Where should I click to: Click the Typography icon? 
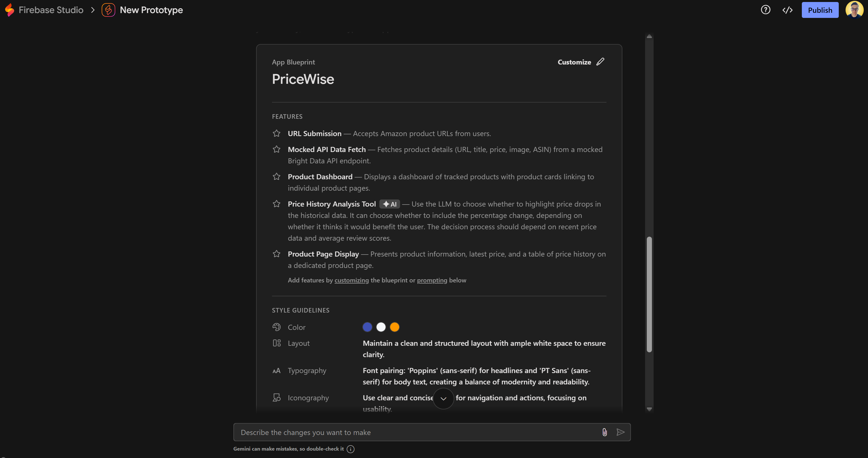click(276, 370)
